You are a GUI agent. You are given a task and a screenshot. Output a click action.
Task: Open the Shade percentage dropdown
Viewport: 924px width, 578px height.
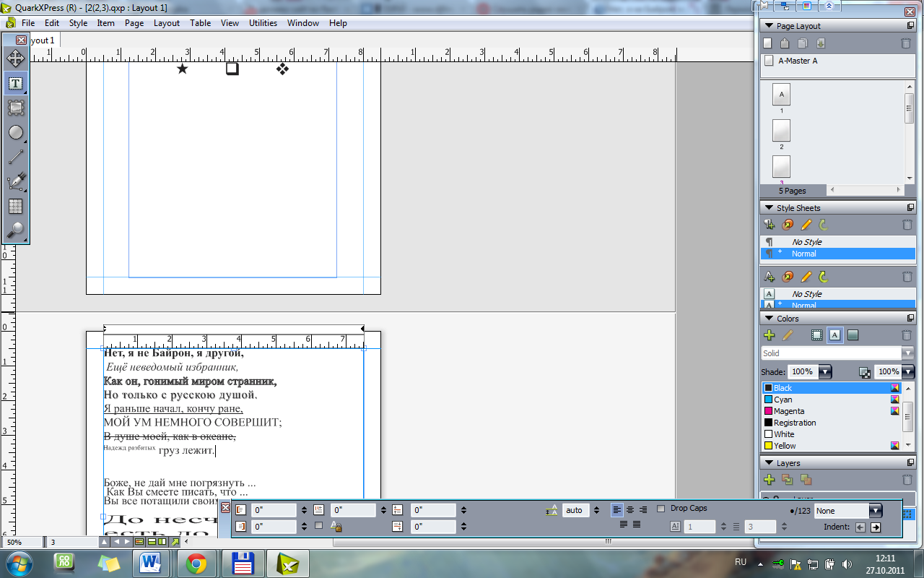coord(824,372)
